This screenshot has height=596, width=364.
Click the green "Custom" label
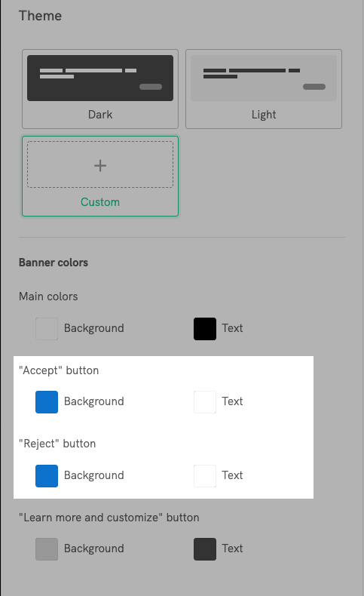[100, 202]
